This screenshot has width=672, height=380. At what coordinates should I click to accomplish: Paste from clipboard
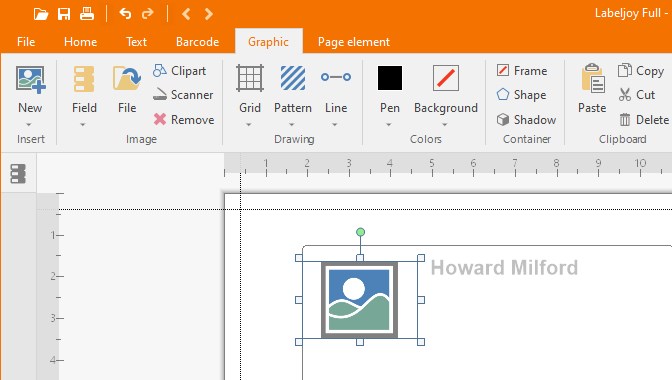(592, 89)
